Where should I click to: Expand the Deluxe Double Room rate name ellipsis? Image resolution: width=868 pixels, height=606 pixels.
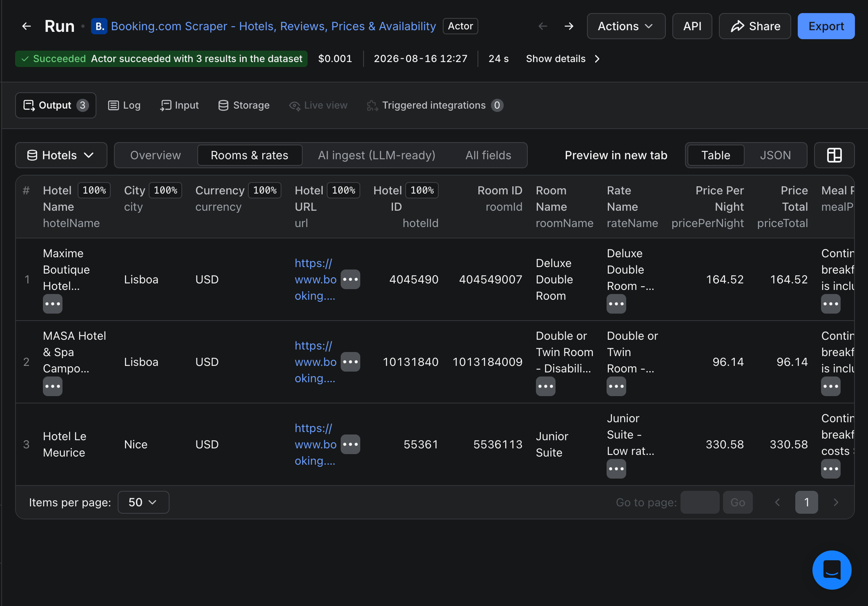click(x=616, y=304)
